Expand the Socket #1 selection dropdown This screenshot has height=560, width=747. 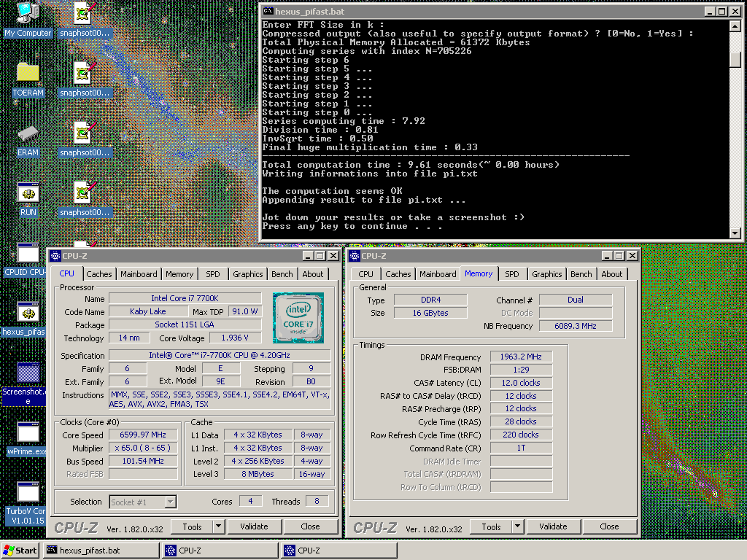[171, 502]
